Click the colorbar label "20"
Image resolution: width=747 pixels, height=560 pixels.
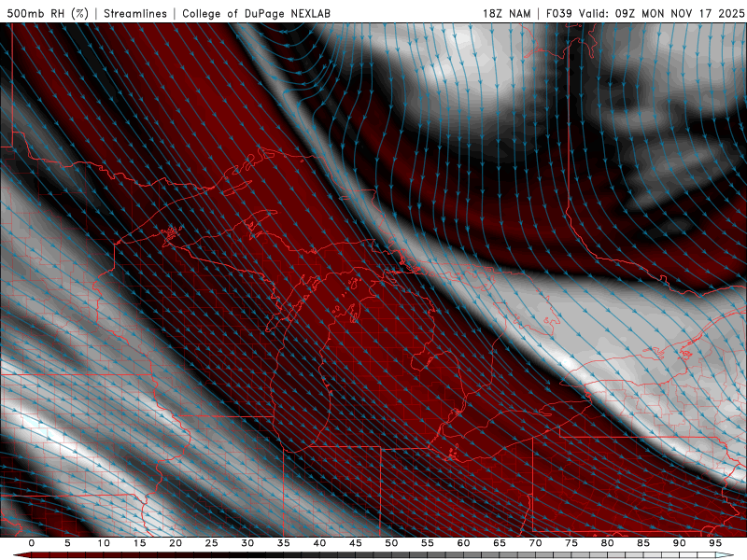pos(176,543)
